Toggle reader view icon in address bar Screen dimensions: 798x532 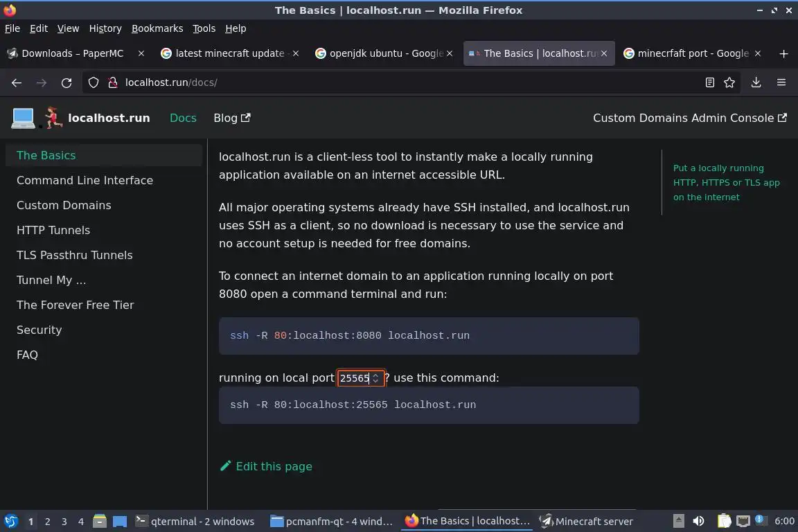[x=709, y=82]
